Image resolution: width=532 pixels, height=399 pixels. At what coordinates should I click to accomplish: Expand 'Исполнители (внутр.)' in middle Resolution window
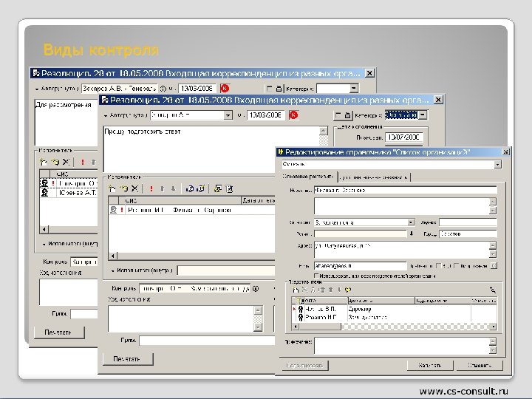tap(113, 270)
